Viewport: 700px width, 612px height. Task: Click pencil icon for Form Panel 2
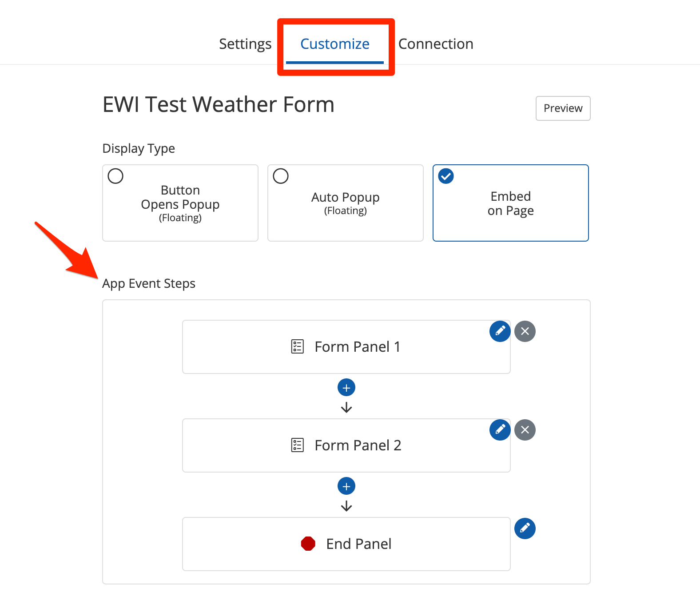pos(500,430)
